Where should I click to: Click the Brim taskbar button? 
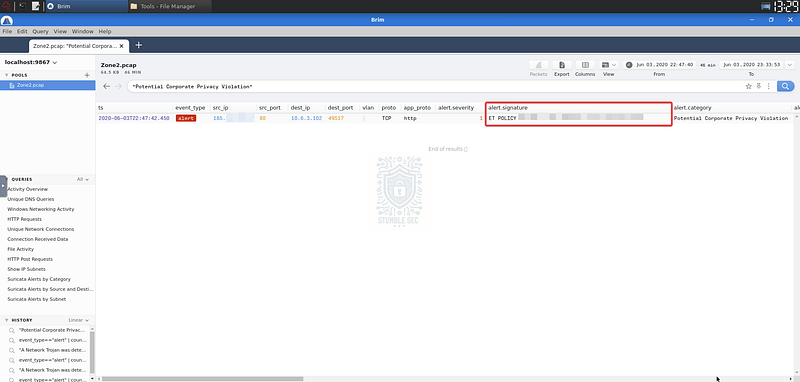(x=86, y=6)
